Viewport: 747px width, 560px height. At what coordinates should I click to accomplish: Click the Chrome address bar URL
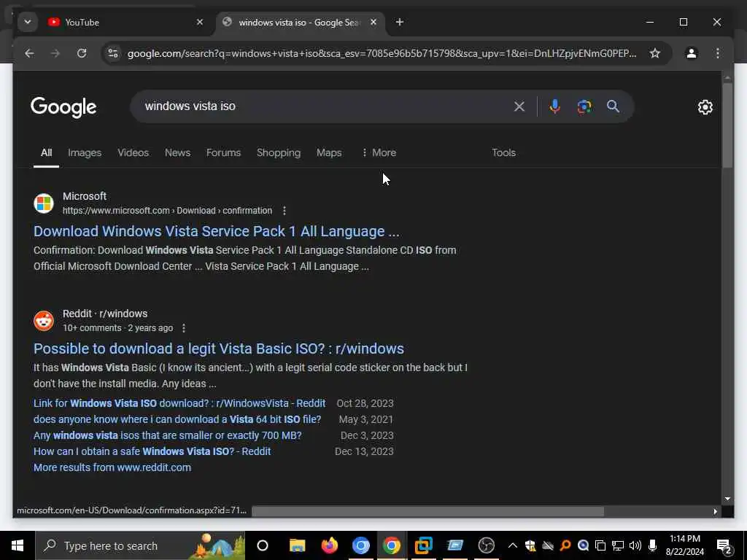tap(381, 53)
